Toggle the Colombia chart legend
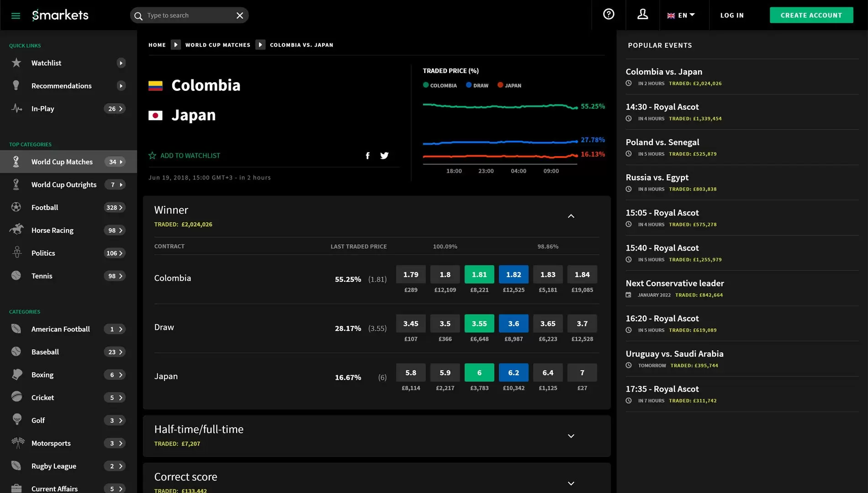This screenshot has width=868, height=493. pos(440,85)
